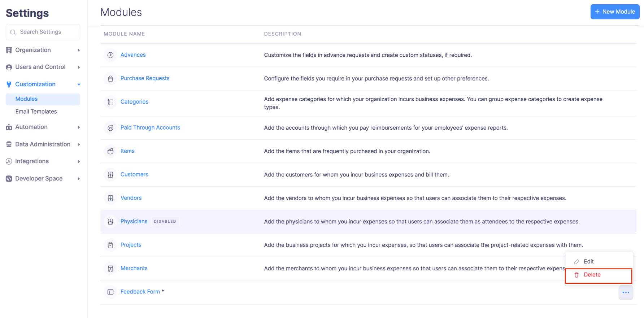This screenshot has height=318, width=644.
Task: Expand Users and Control section
Action: coord(43,67)
